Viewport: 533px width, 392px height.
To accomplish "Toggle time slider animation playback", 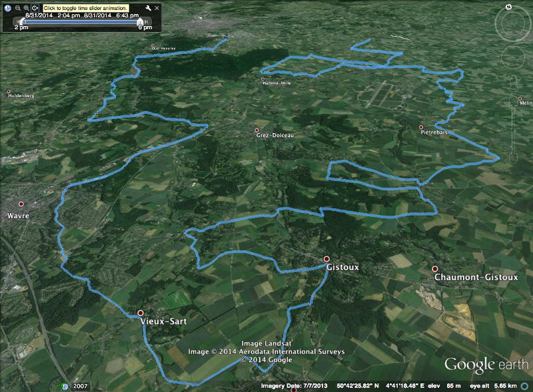I will pos(35,7).
